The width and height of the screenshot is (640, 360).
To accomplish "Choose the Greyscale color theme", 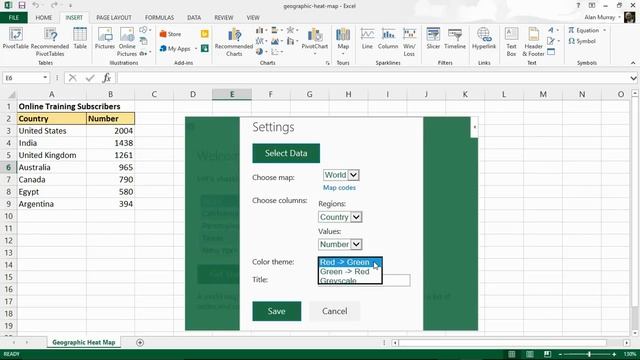I will pos(349,280).
